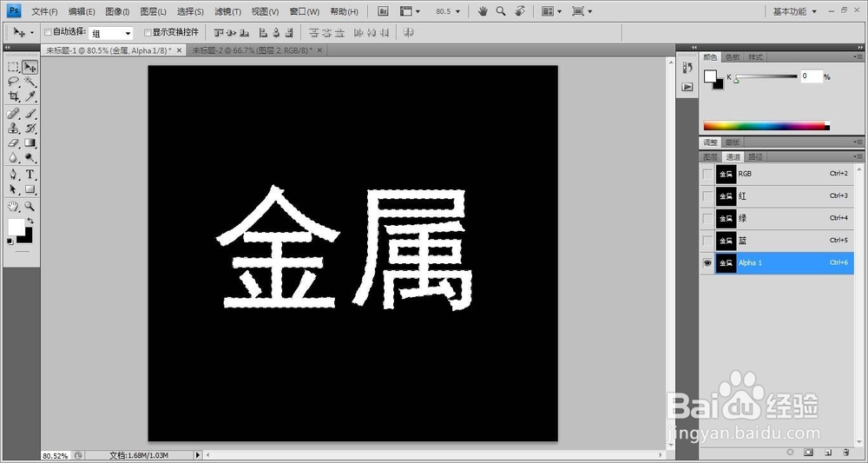
Task: Swap foreground and background colors
Action: click(30, 221)
